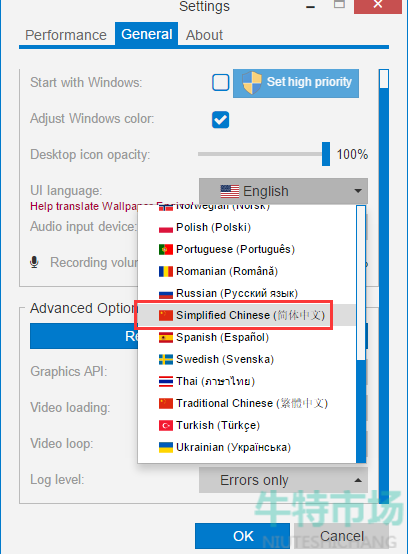This screenshot has height=554, width=409.
Task: Click the microphone icon beside Recording volume
Action: 34,262
